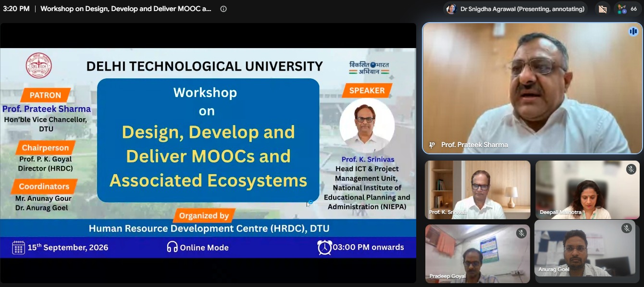
Task: Click the 'SPEAKER' orange label on the slide
Action: click(x=367, y=90)
